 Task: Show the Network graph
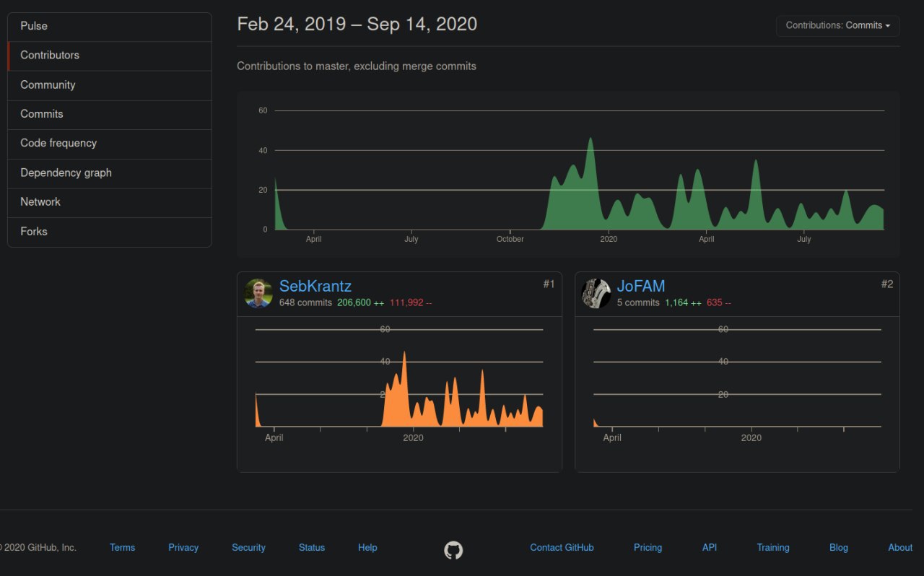(110, 202)
